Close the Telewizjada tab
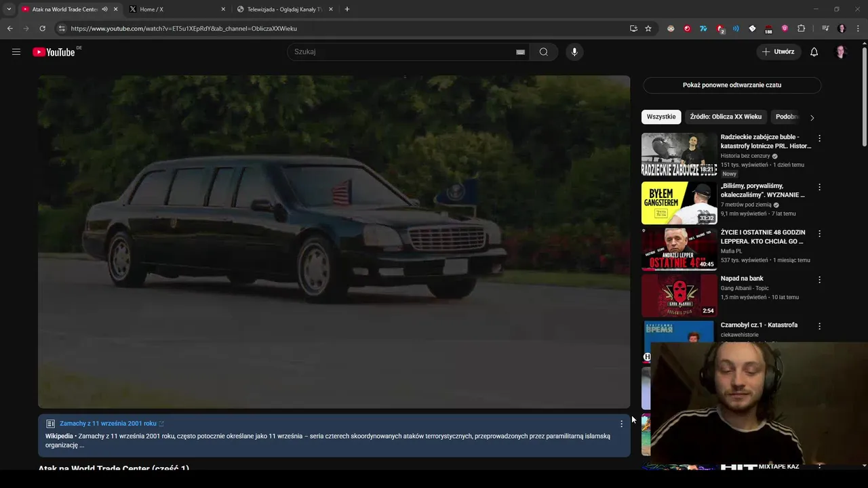868x488 pixels. 331,9
